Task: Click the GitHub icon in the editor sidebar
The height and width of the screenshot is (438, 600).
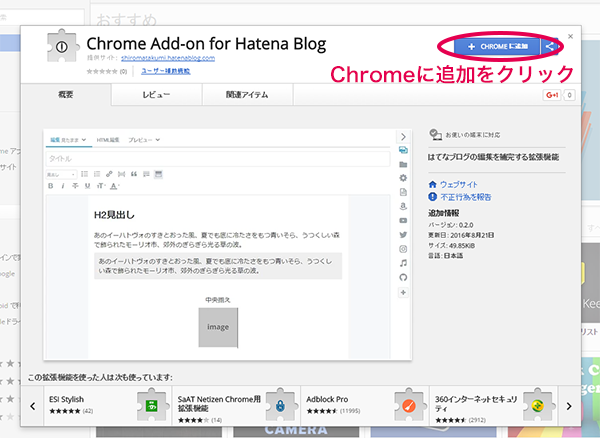Action: click(403, 277)
